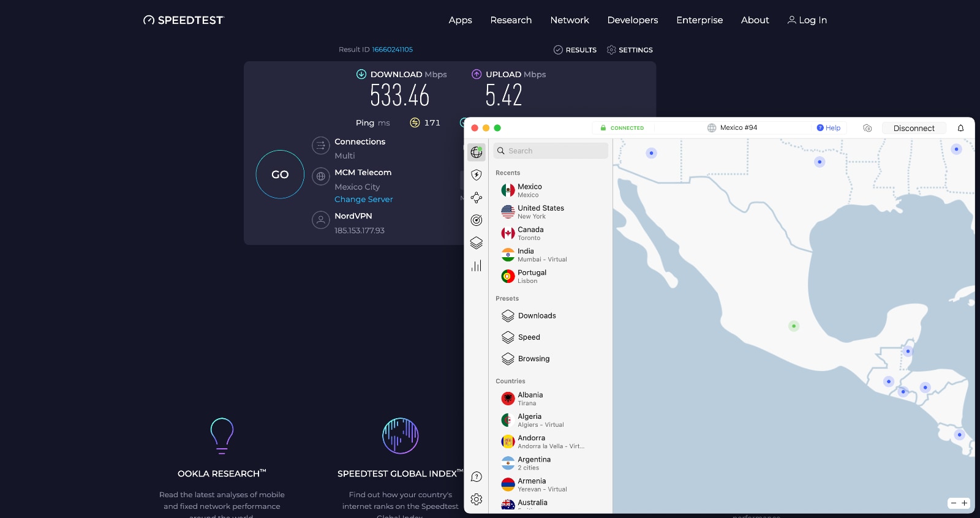Open statistics bar chart icon in NordVPN sidebar
Viewport: 980px width, 518px height.
tap(477, 266)
